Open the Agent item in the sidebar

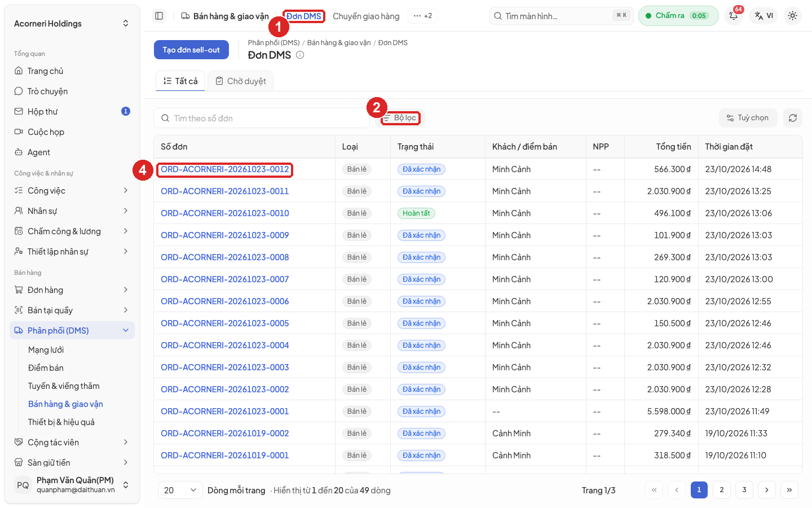(72, 152)
